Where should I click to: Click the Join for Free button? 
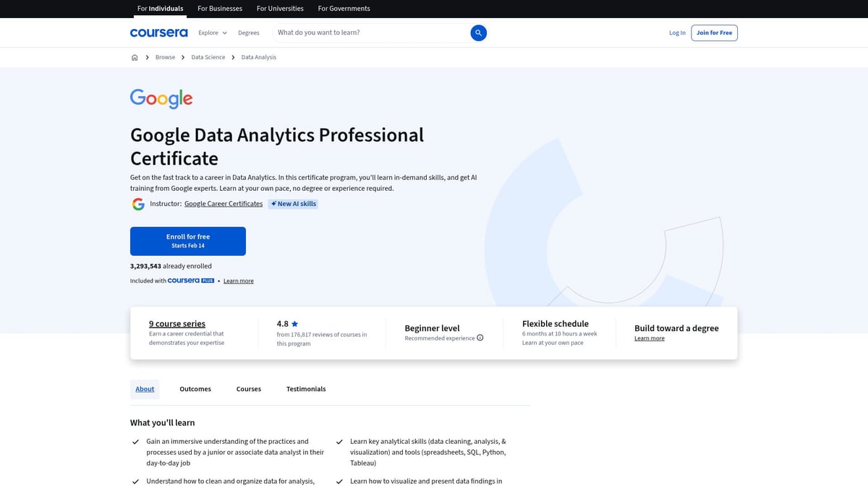click(715, 33)
